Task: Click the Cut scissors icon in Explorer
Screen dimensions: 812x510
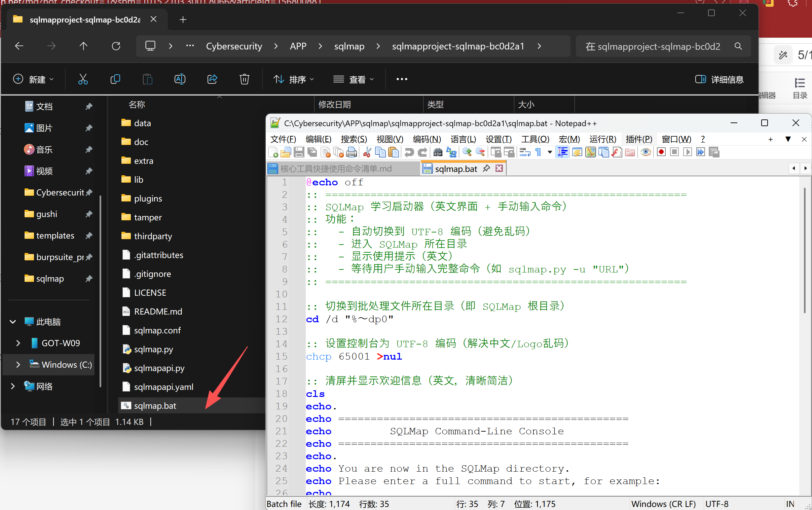Action: click(x=83, y=79)
